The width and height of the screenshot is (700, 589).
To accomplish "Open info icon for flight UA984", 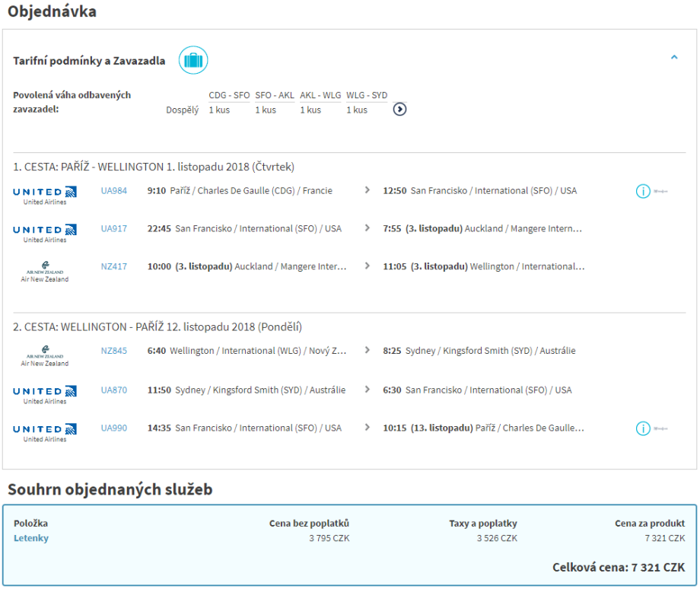I will coord(643,191).
